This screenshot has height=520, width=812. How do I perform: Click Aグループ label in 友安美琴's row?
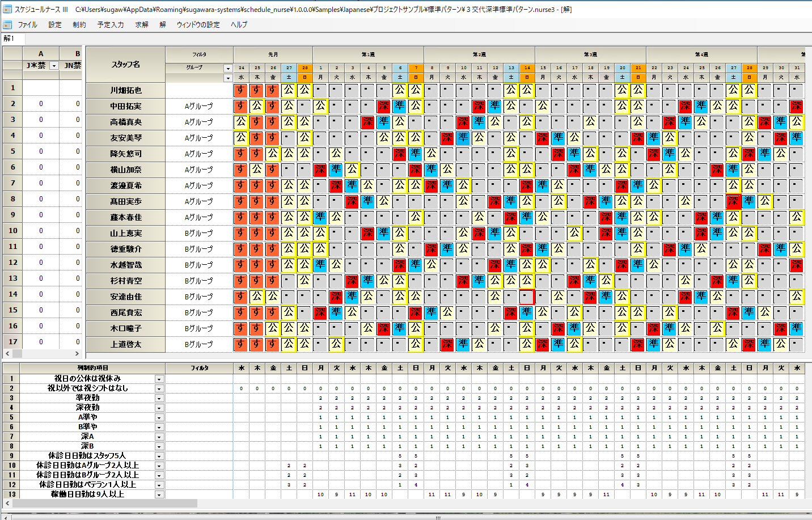pos(198,138)
